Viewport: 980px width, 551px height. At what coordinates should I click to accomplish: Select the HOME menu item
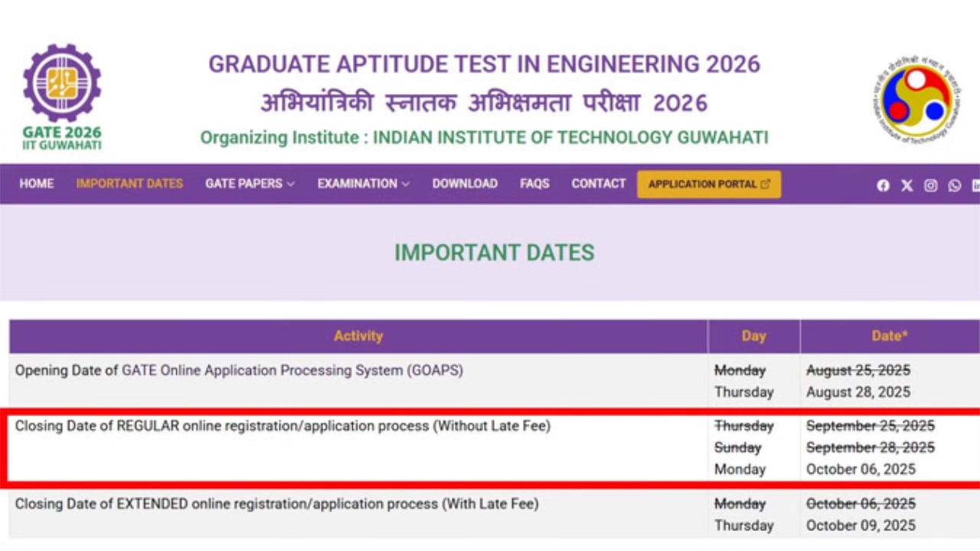(x=36, y=184)
